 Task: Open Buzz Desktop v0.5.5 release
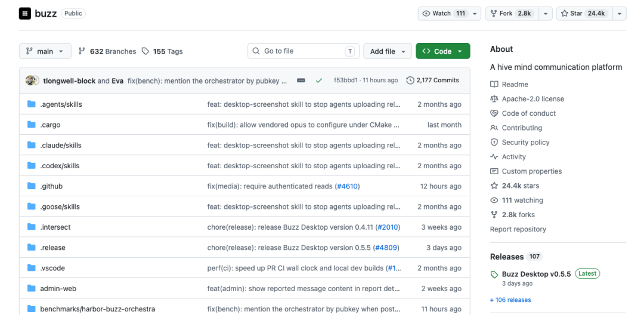(x=537, y=274)
